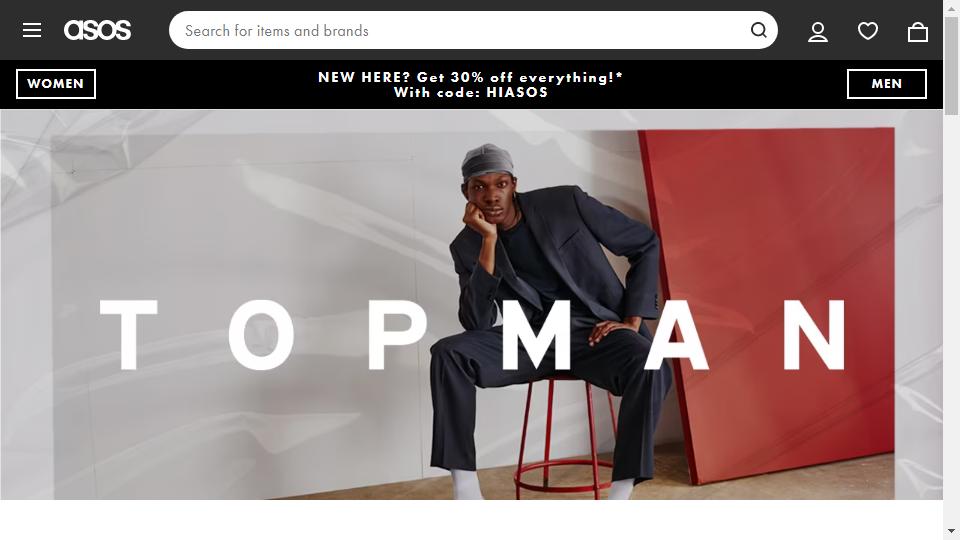Open the hamburger navigation menu

pos(32,30)
